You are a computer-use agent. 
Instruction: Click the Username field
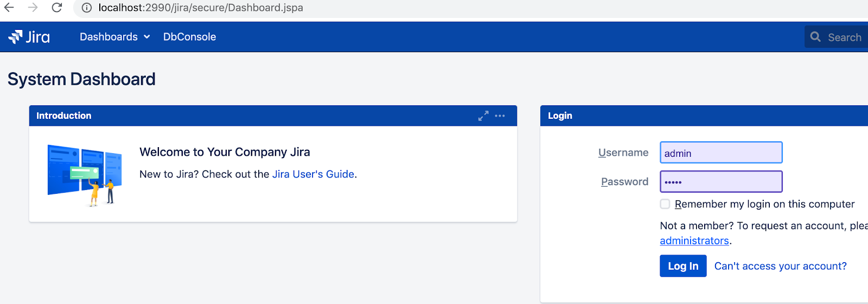coord(721,153)
